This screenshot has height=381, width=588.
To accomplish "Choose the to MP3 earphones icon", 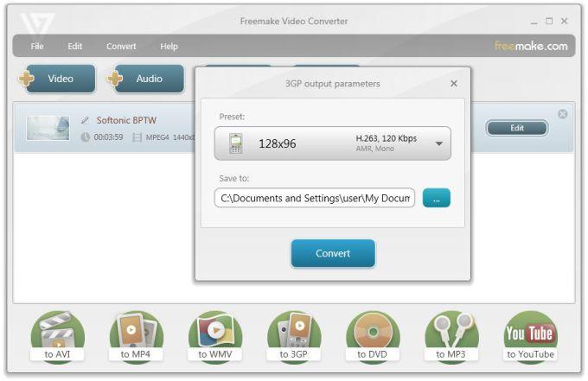I will (x=451, y=336).
